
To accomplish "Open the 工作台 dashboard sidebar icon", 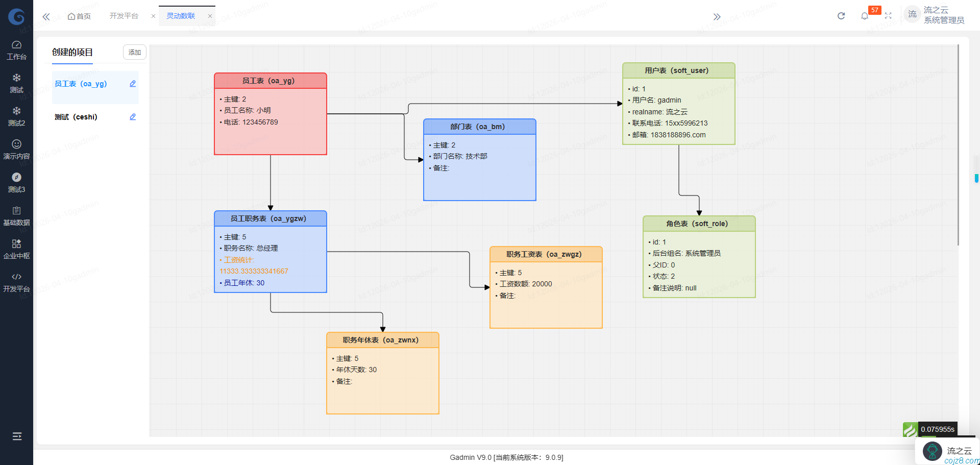I will (16, 50).
